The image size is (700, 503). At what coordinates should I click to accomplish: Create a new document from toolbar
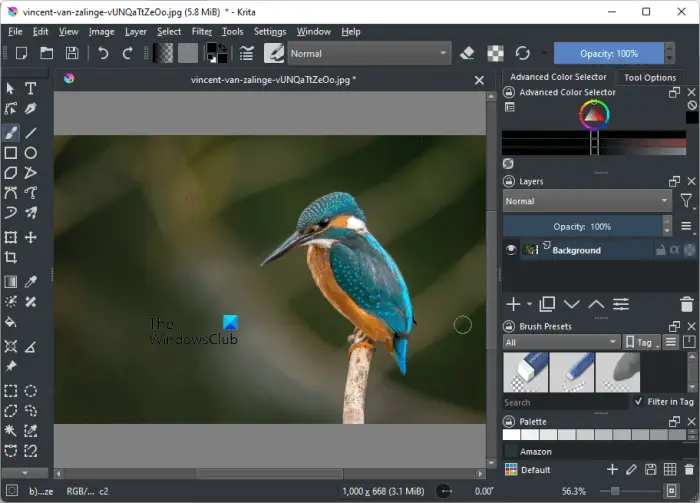click(x=21, y=54)
